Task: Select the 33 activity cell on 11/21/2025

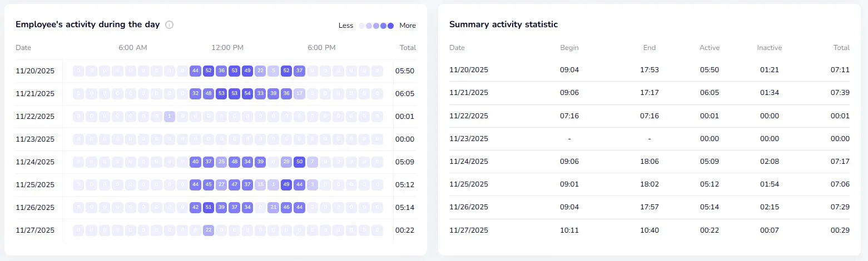Action: [260, 94]
